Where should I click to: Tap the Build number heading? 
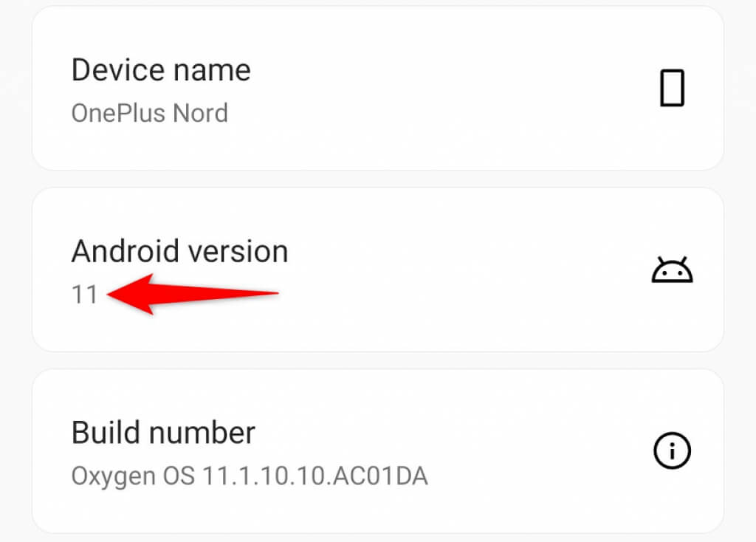coord(163,433)
